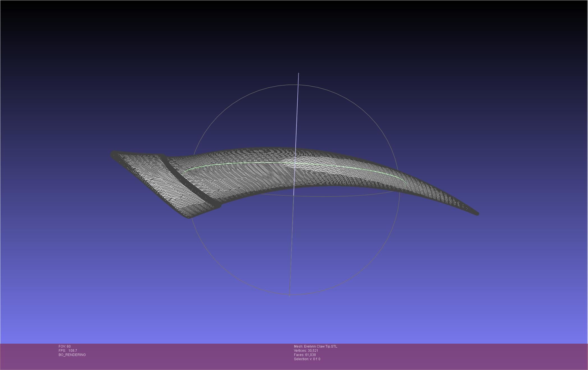
Task: Click the BO_RENDERING status label
Action: click(72, 355)
